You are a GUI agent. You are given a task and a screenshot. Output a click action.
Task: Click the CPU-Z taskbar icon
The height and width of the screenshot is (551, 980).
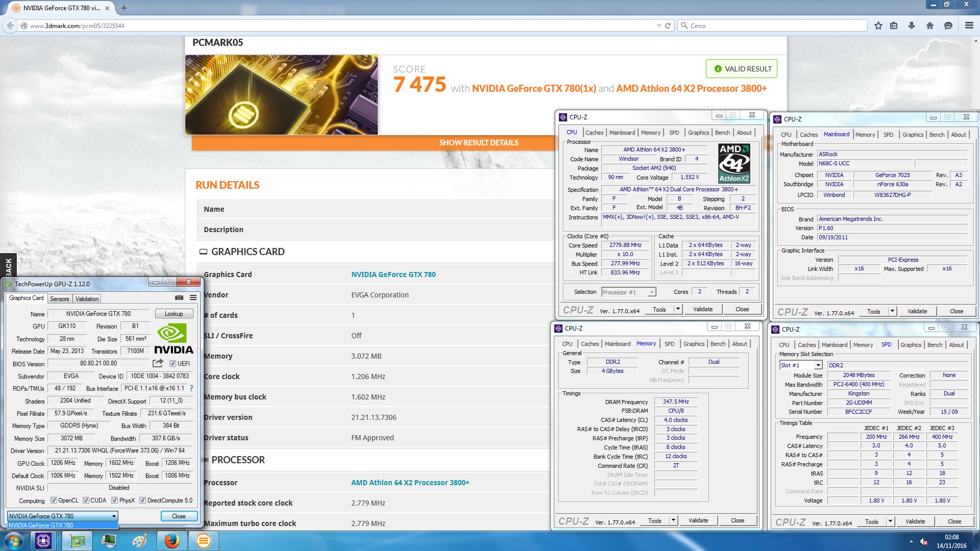click(43, 541)
